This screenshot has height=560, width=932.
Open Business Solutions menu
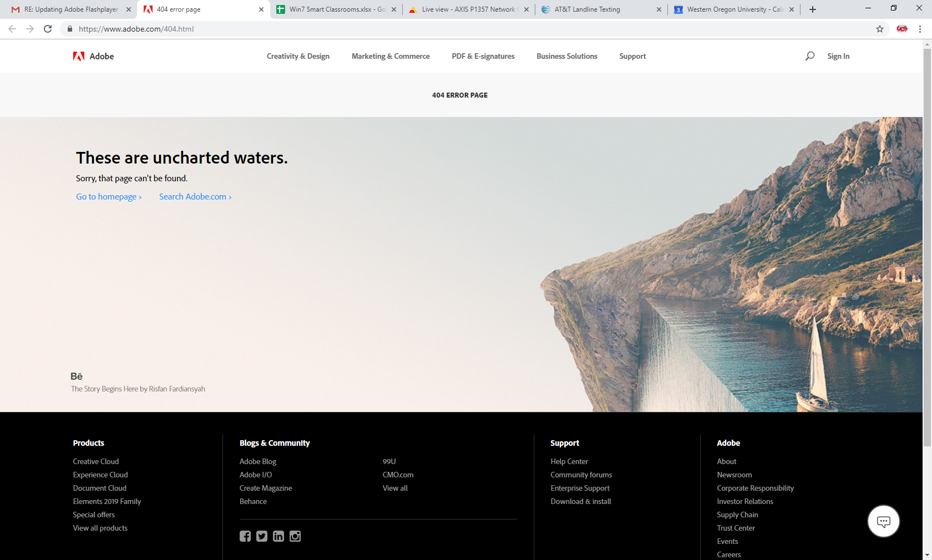pos(567,56)
